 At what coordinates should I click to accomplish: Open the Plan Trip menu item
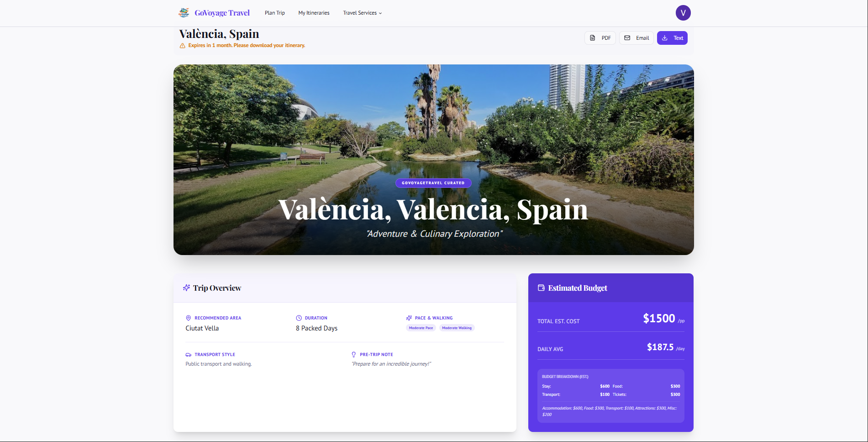tap(274, 13)
